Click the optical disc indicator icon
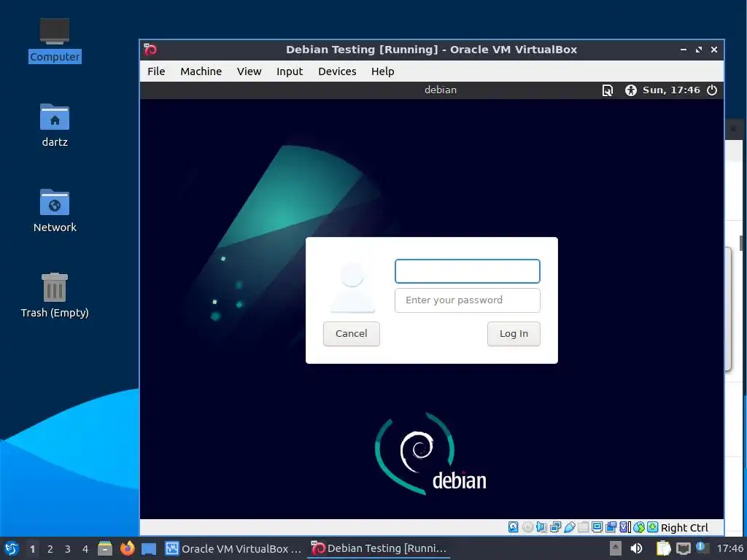Screen dimensions: 747x560 click(x=527, y=527)
